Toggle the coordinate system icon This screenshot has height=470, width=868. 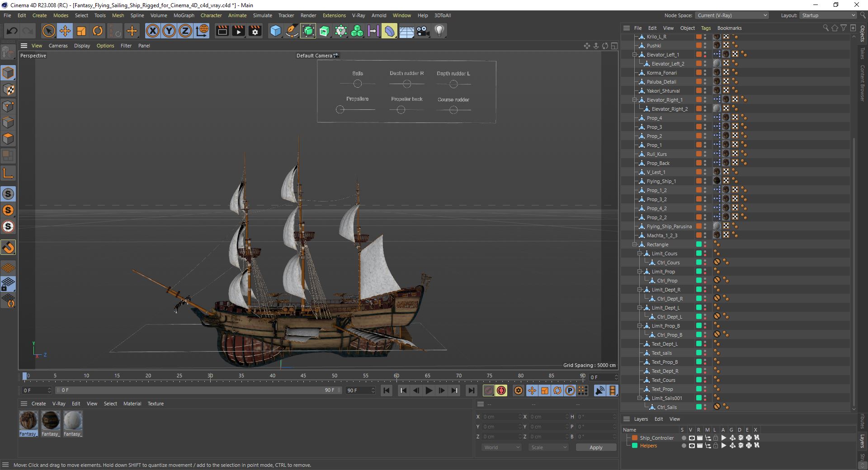click(202, 31)
